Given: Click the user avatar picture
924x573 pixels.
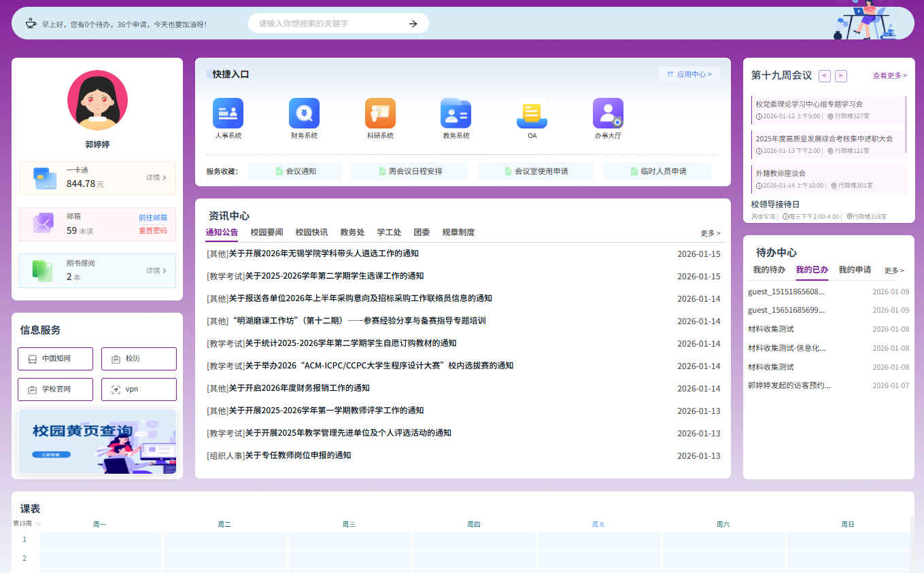Looking at the screenshot, I should (x=97, y=100).
